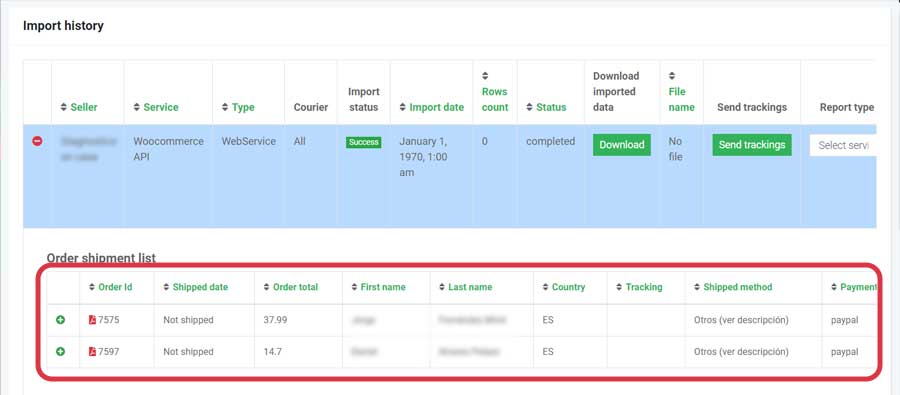
Task: Click the Success import status badge
Action: pyautogui.click(x=363, y=142)
